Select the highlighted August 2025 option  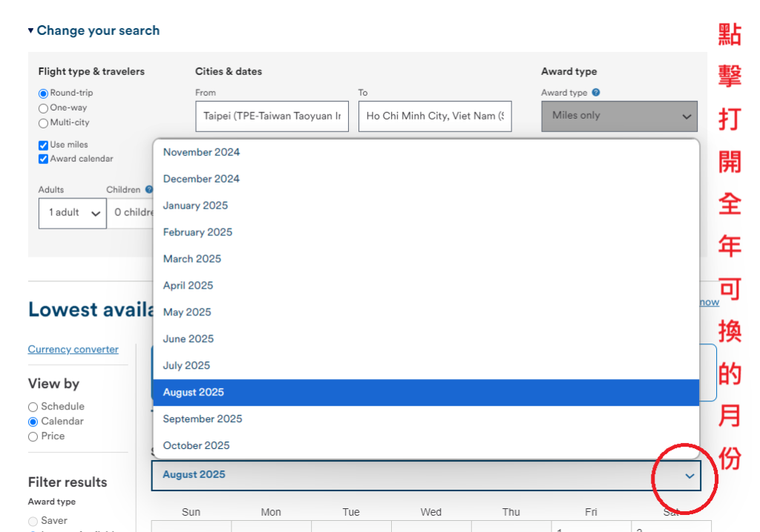[x=194, y=393]
